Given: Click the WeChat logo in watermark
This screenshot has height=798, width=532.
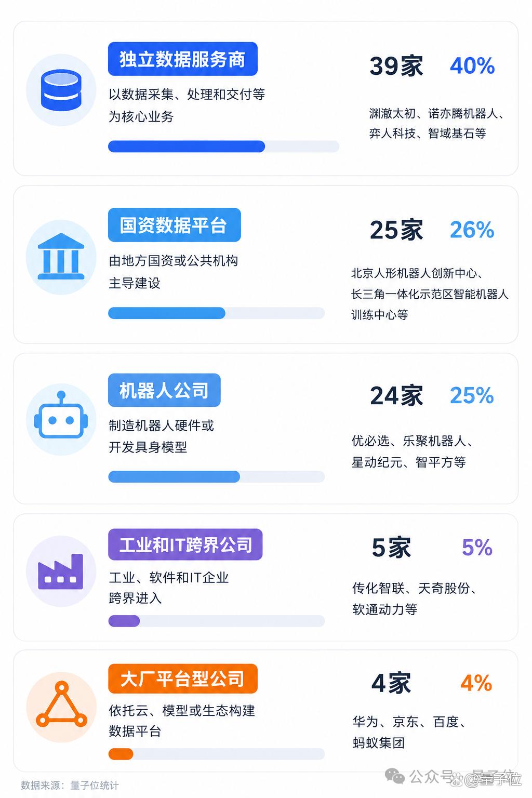Looking at the screenshot, I should [395, 777].
